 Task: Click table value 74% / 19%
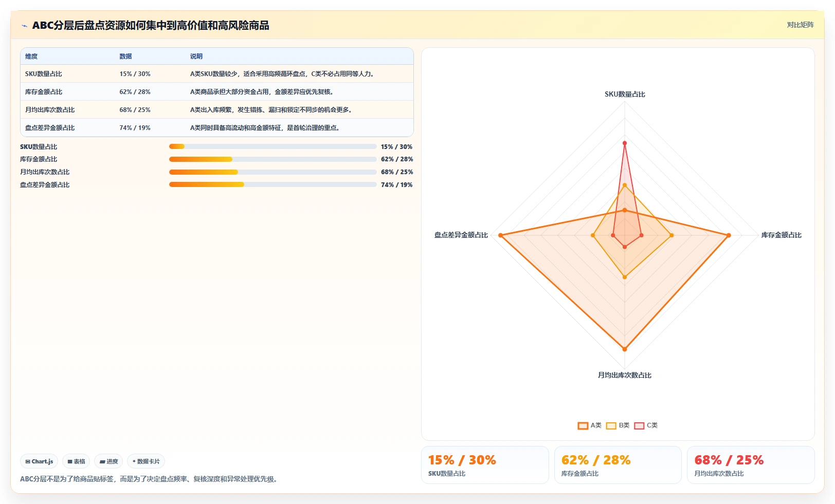[x=135, y=128]
